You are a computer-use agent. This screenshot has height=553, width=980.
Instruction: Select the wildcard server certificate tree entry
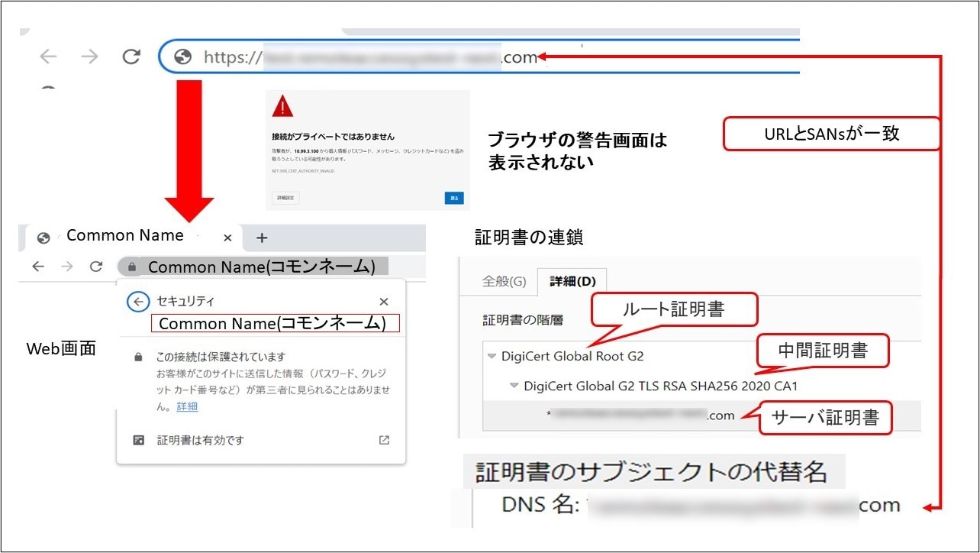coord(641,416)
